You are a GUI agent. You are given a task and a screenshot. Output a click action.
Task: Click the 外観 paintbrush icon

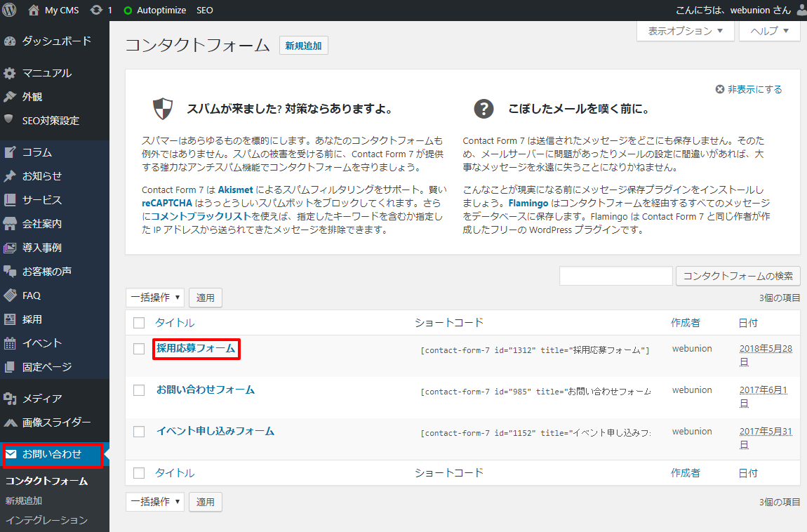click(x=10, y=97)
